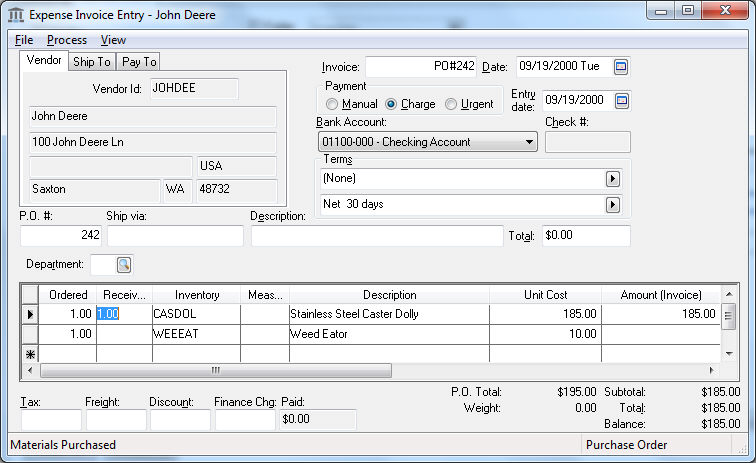Click the new row asterisk marker
Viewport: 756px width, 463px height.
30,354
